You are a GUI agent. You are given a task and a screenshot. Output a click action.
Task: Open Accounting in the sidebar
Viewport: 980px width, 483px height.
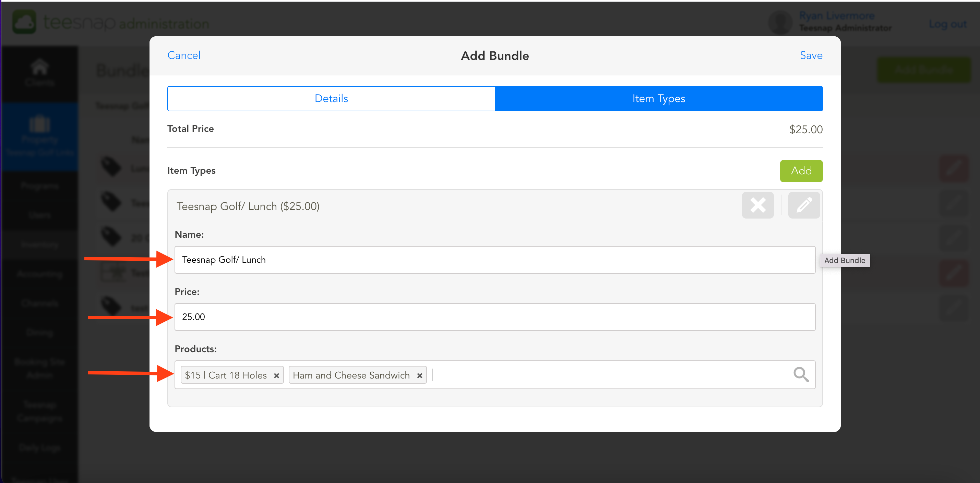pyautogui.click(x=39, y=274)
